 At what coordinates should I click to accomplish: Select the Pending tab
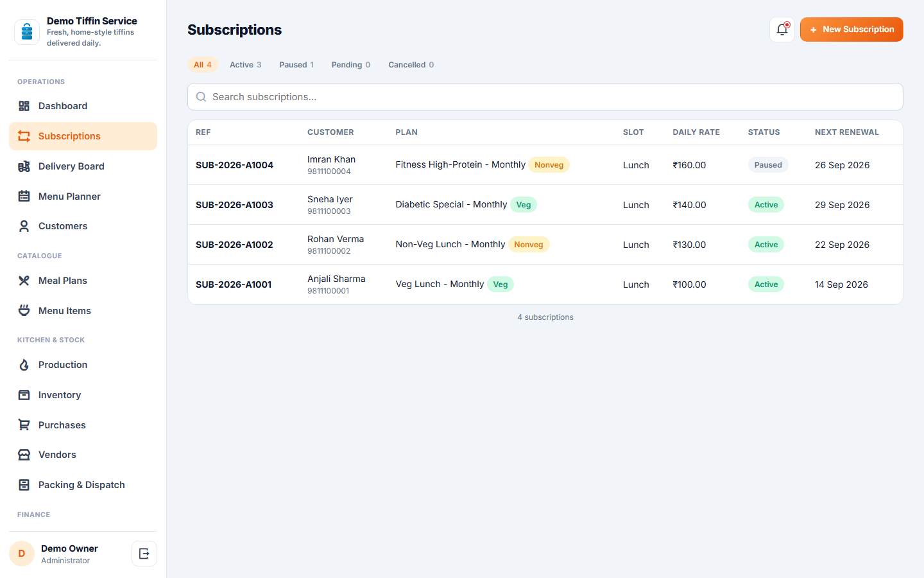coord(351,65)
